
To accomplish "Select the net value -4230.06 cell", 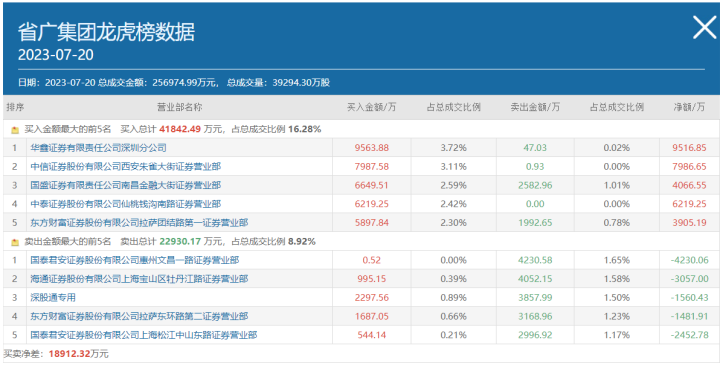I will pyautogui.click(x=689, y=260).
